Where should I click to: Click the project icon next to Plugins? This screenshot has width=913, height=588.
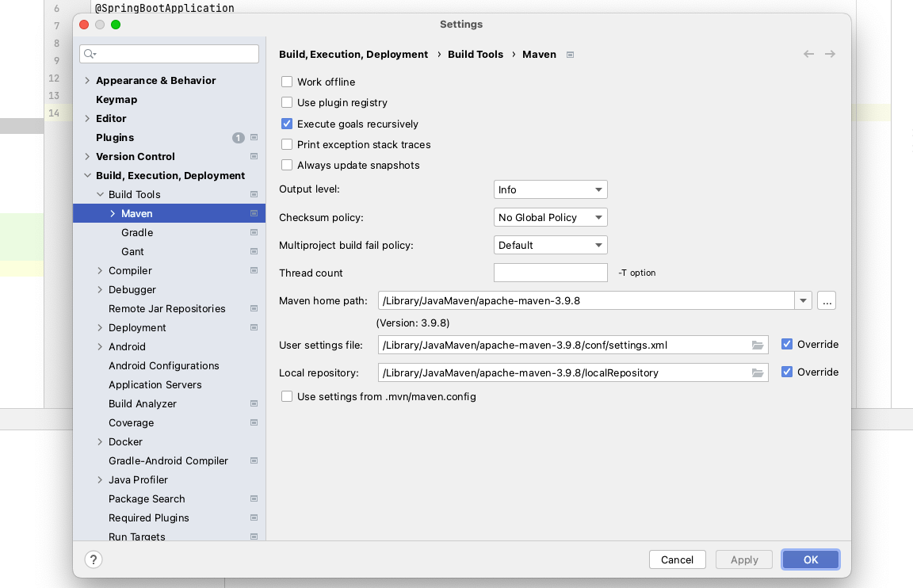254,137
